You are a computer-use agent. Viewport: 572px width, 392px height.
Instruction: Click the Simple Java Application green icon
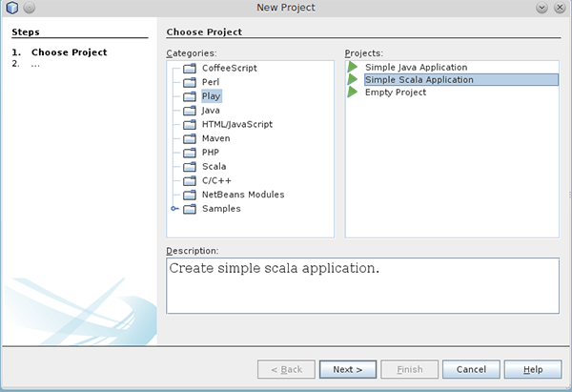353,67
